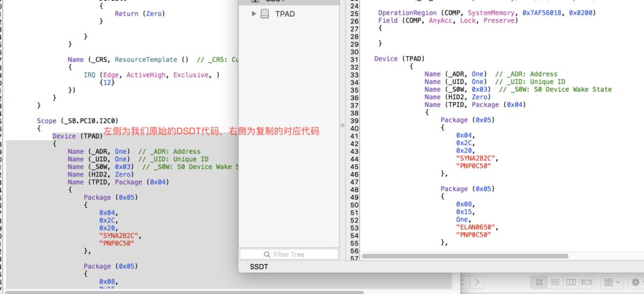
Task: Switch Finder to icon view
Action: 538,281
